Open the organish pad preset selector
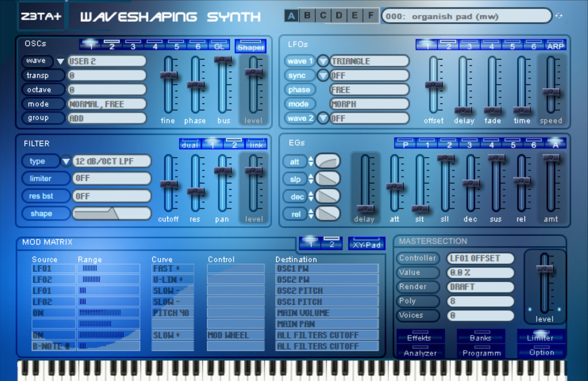Image resolution: width=588 pixels, height=381 pixels. click(x=467, y=16)
